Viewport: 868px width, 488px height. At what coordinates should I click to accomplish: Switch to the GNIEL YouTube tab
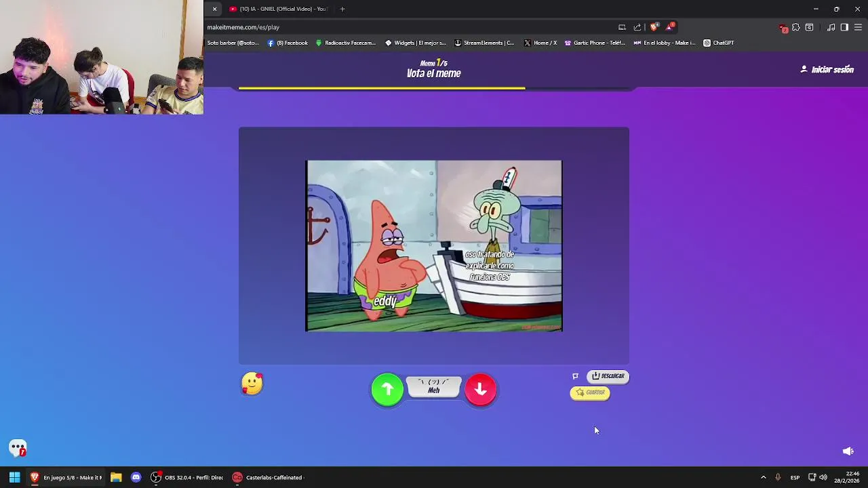coord(278,9)
